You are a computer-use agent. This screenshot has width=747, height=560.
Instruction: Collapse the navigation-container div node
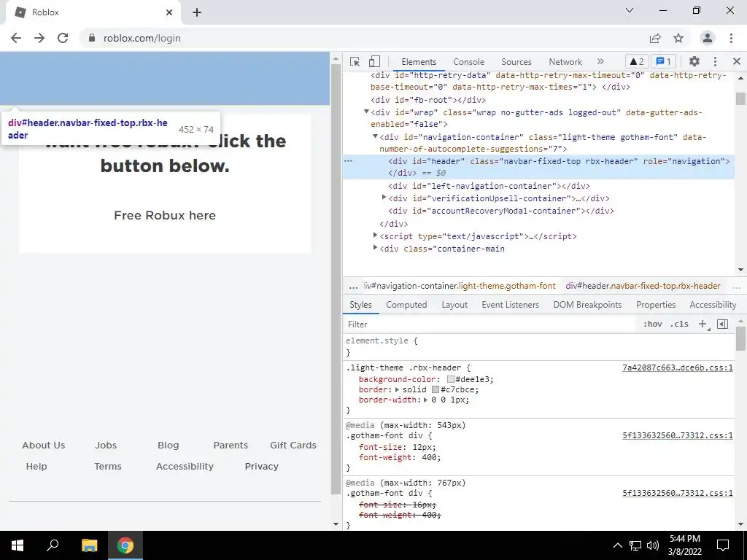[375, 136]
